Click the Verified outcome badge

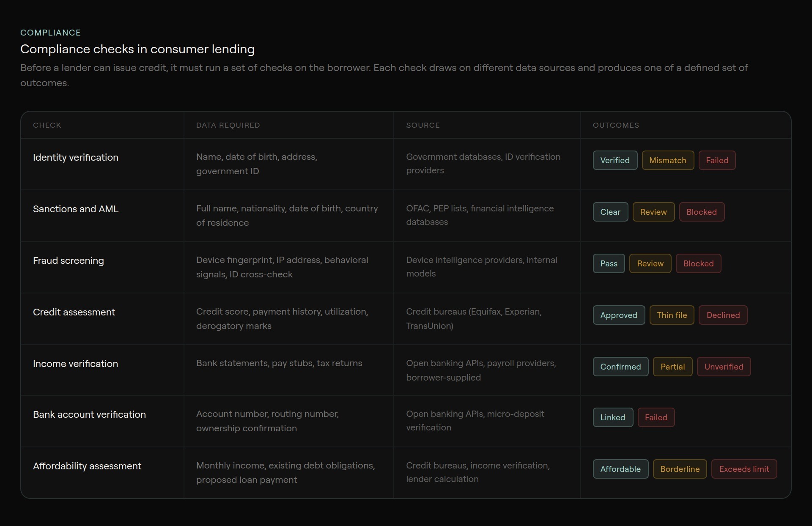coord(614,160)
